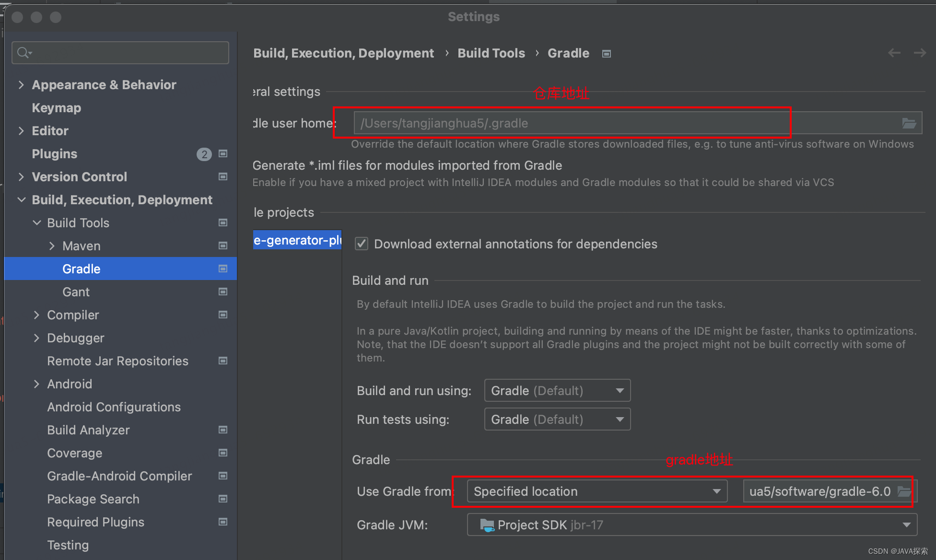
Task: Click the '2' badge beside Plugins
Action: (204, 154)
